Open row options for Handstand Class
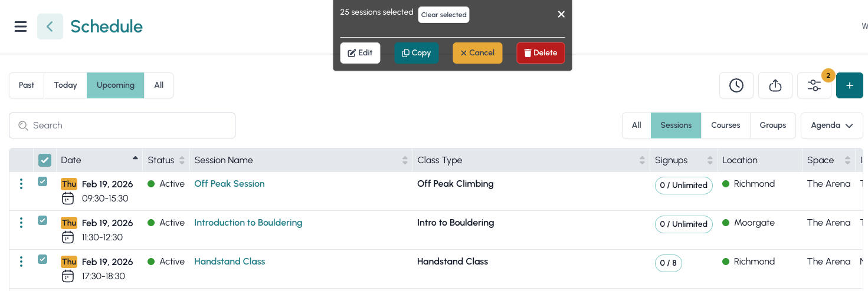 (21, 262)
